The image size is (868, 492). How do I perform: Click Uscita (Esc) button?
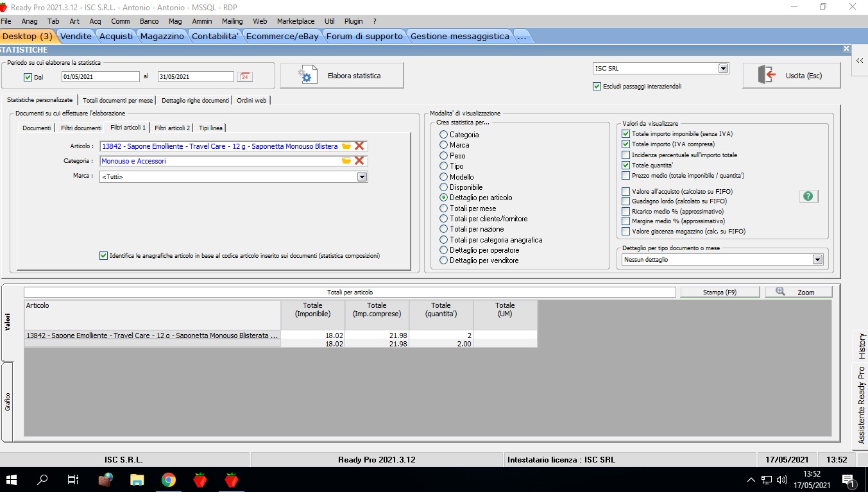(792, 76)
